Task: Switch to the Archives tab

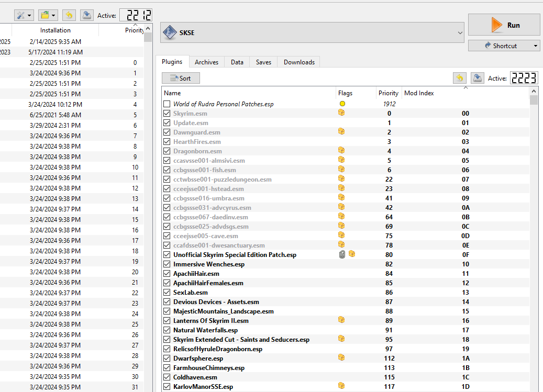Action: pos(206,62)
